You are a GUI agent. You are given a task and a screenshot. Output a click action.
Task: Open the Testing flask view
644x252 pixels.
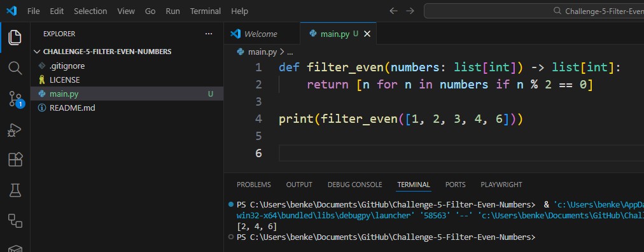click(x=15, y=190)
